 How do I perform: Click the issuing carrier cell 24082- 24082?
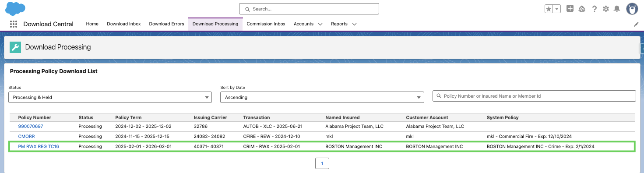[x=209, y=136]
